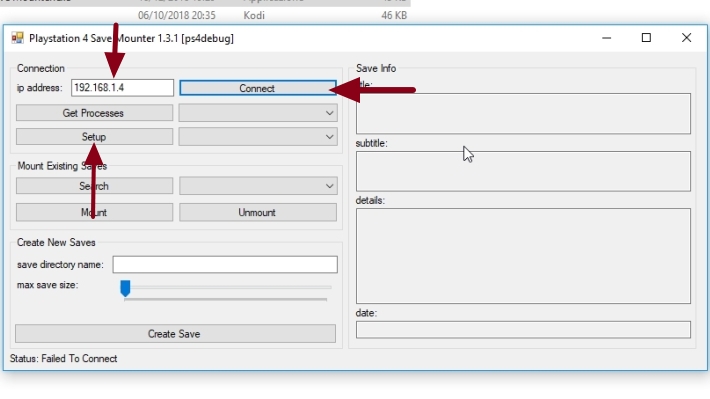Click the Save Info title text box
Screen dimensions: 710x399
pyautogui.click(x=523, y=113)
